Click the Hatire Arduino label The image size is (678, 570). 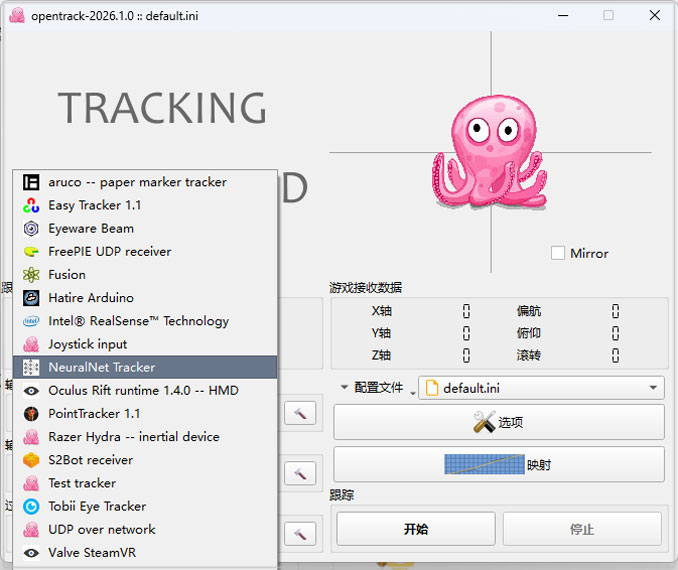coord(91,298)
